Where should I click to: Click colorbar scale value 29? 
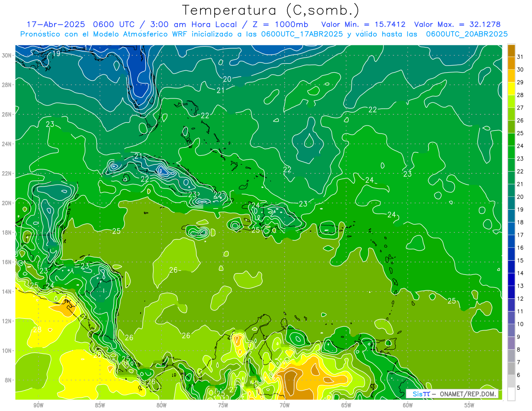point(520,82)
